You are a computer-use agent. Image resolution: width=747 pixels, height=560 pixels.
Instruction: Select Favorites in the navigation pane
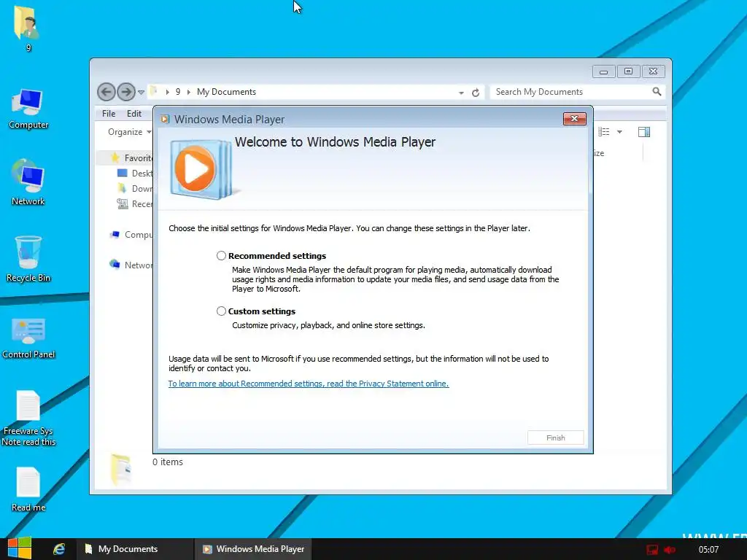pos(132,157)
